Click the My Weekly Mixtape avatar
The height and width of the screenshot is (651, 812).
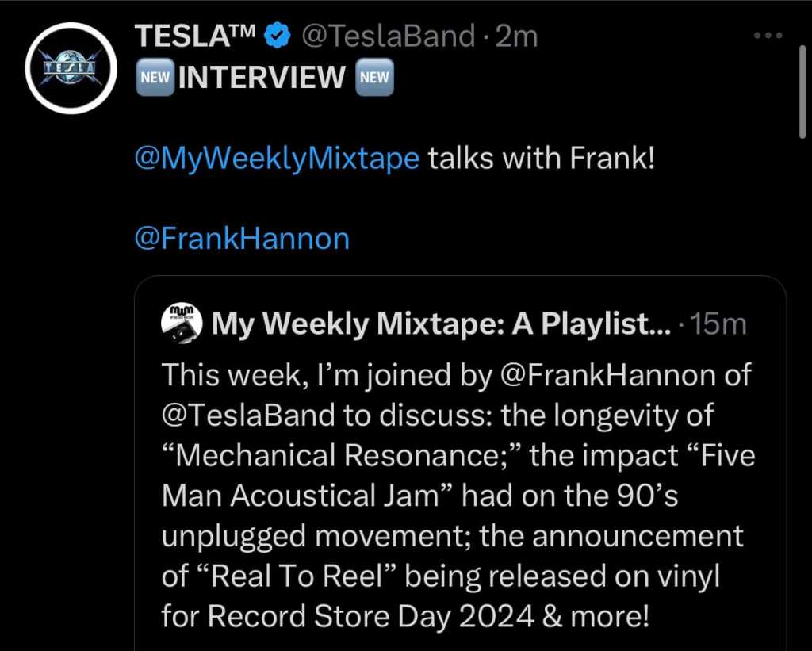(x=182, y=323)
